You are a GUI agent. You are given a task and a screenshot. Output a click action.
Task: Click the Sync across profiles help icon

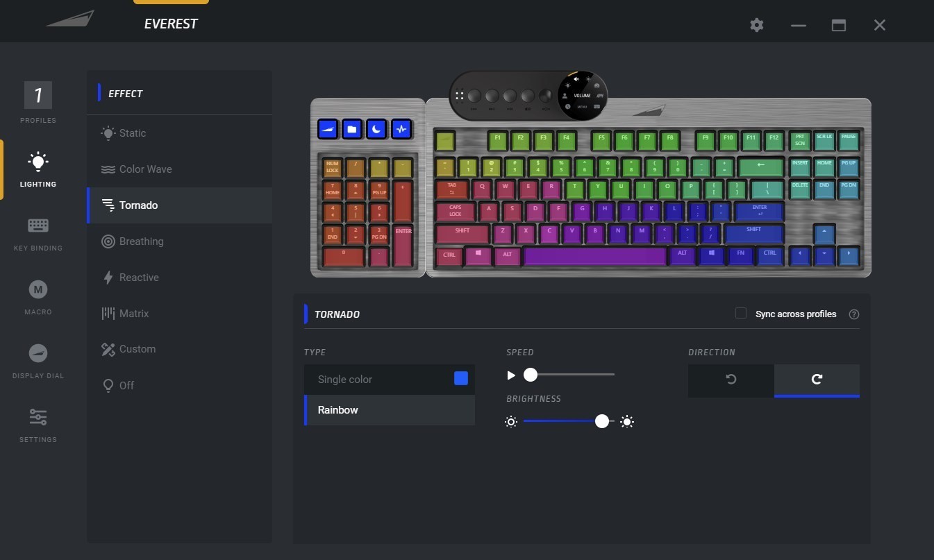pos(854,314)
